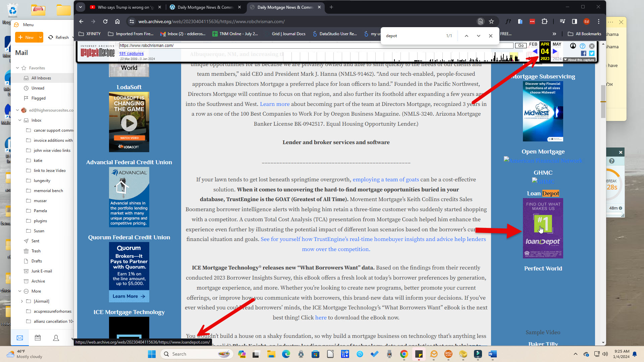Bookmark this page with the star icon
The width and height of the screenshot is (644, 362).
491,21
